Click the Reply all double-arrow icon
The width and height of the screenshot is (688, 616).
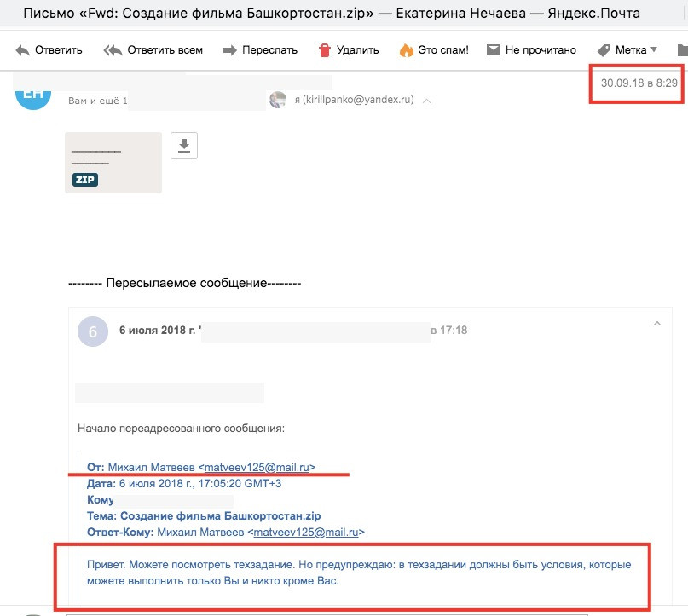(113, 50)
